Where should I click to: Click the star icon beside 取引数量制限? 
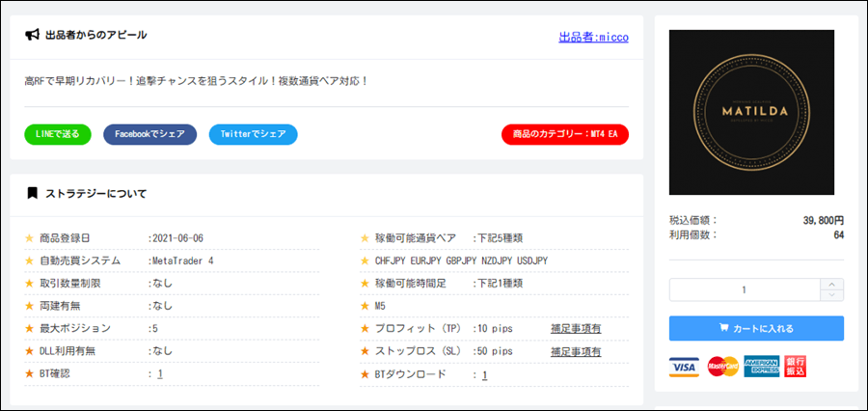[x=29, y=284]
